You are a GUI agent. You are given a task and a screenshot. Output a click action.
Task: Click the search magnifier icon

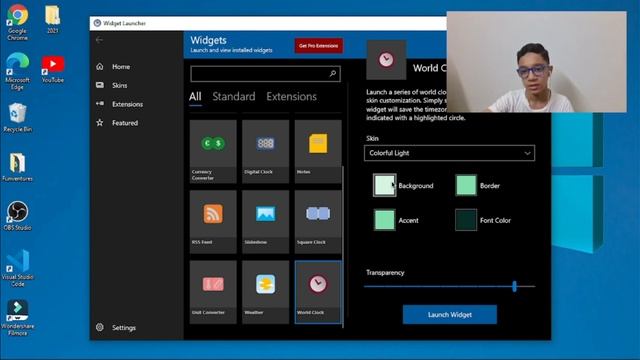tap(333, 74)
